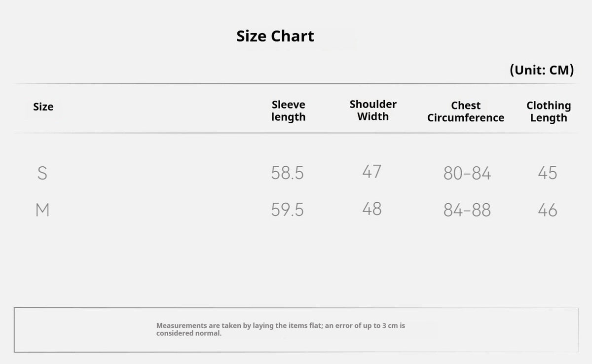
Task: Choose the S size row label
Action: (x=42, y=173)
